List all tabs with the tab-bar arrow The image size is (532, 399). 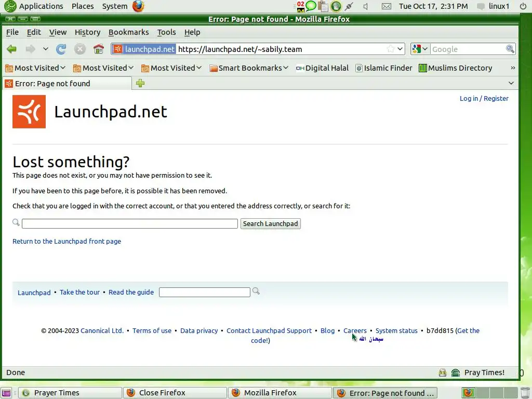[511, 83]
